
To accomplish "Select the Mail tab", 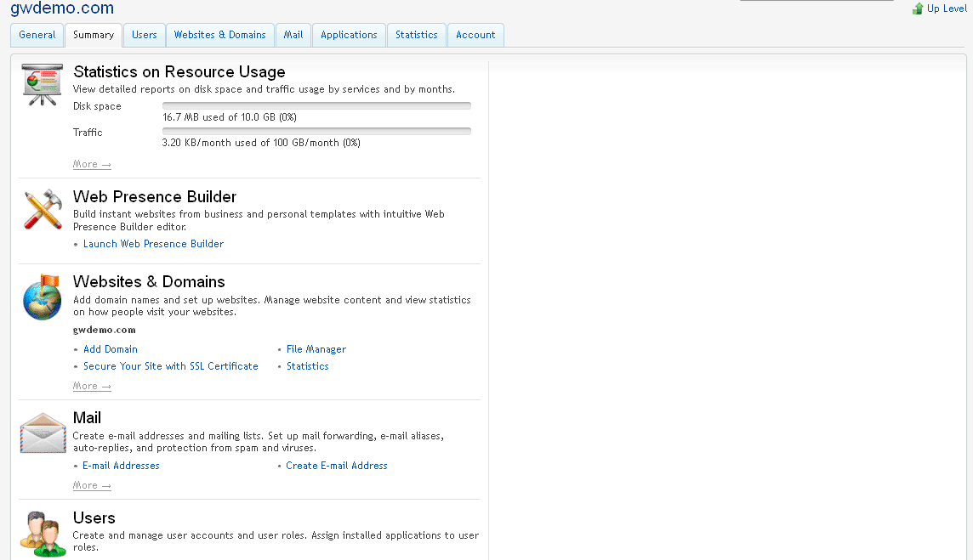I will click(293, 35).
